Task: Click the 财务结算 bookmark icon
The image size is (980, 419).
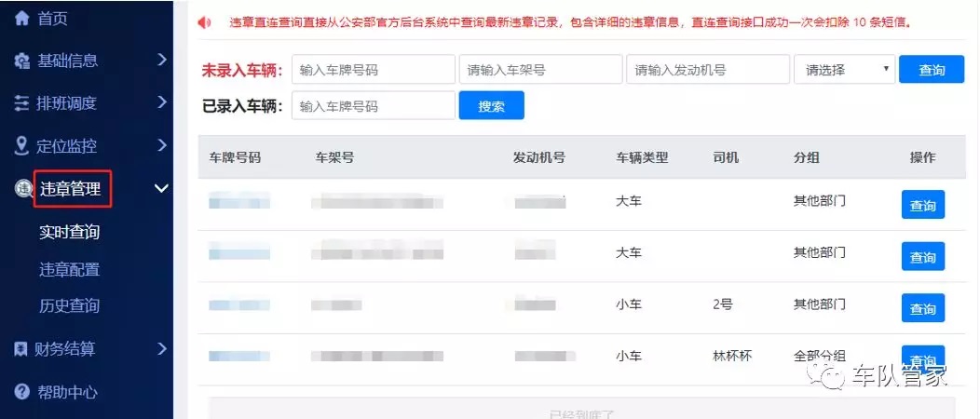Action: click(22, 349)
